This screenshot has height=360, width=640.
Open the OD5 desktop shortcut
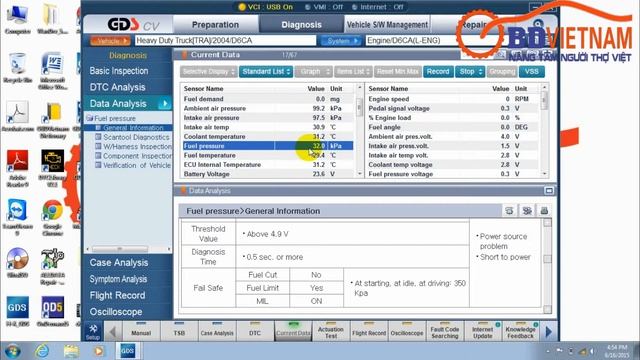pos(52,312)
